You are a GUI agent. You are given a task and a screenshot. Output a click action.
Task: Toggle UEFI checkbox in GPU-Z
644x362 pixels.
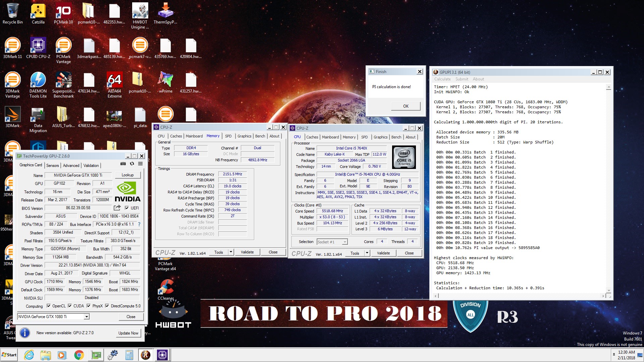(126, 208)
